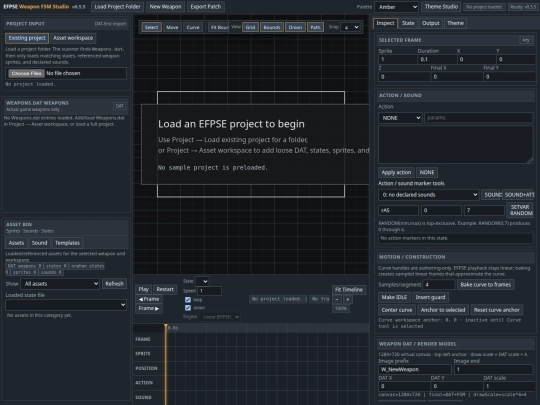Toggle Bounds view on the canvas
This screenshot has width=540, height=405.
[x=272, y=27]
